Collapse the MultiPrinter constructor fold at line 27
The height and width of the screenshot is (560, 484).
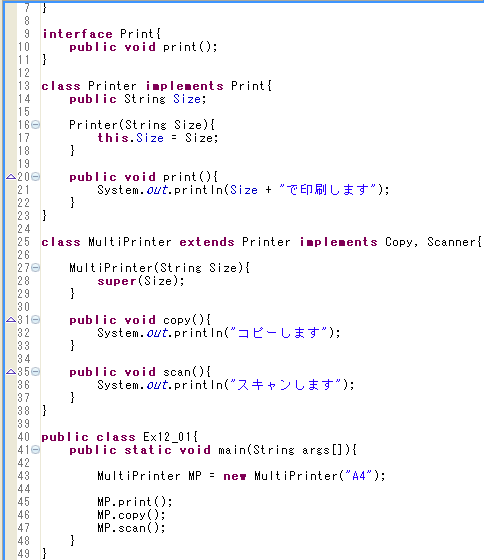pyautogui.click(x=35, y=268)
